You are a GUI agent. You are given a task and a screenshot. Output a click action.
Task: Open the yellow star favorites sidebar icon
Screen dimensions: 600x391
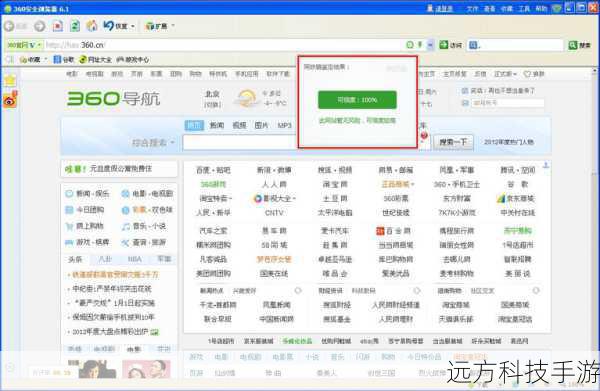10,80
